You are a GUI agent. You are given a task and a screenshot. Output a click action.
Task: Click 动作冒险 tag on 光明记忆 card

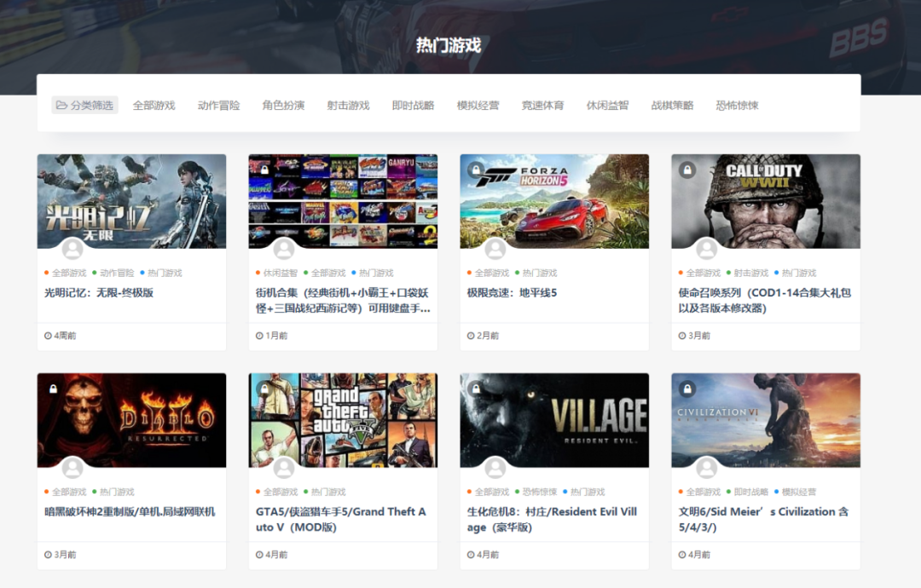117,273
